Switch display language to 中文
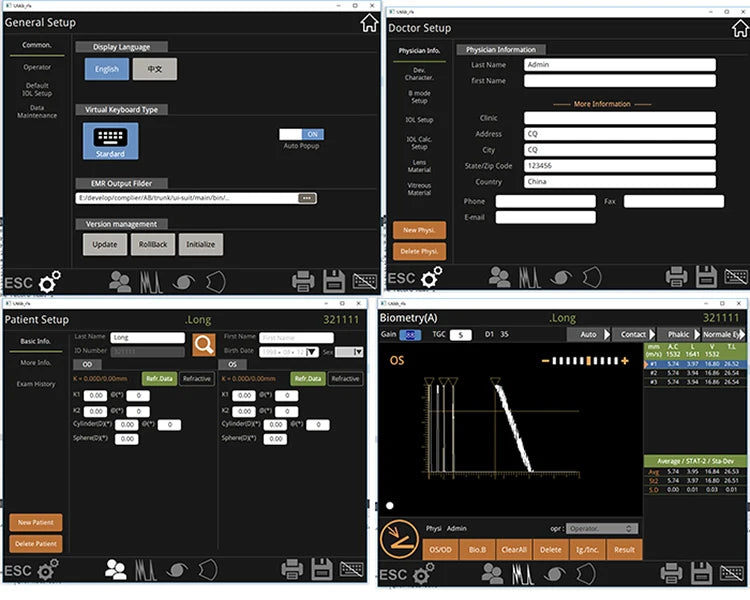This screenshot has width=750, height=600. point(155,69)
